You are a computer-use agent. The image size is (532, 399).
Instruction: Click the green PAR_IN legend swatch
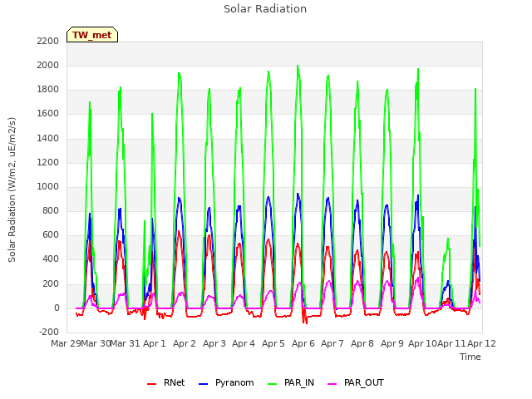pos(272,384)
